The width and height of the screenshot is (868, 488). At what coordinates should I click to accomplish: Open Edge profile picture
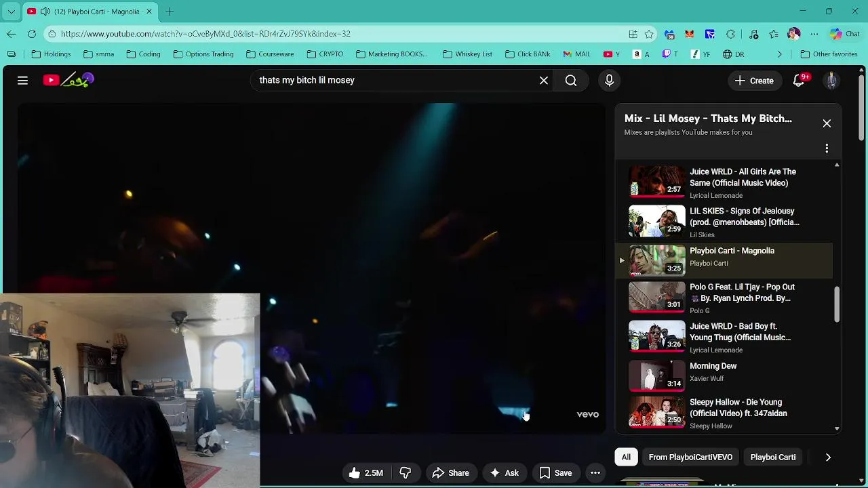click(x=794, y=34)
